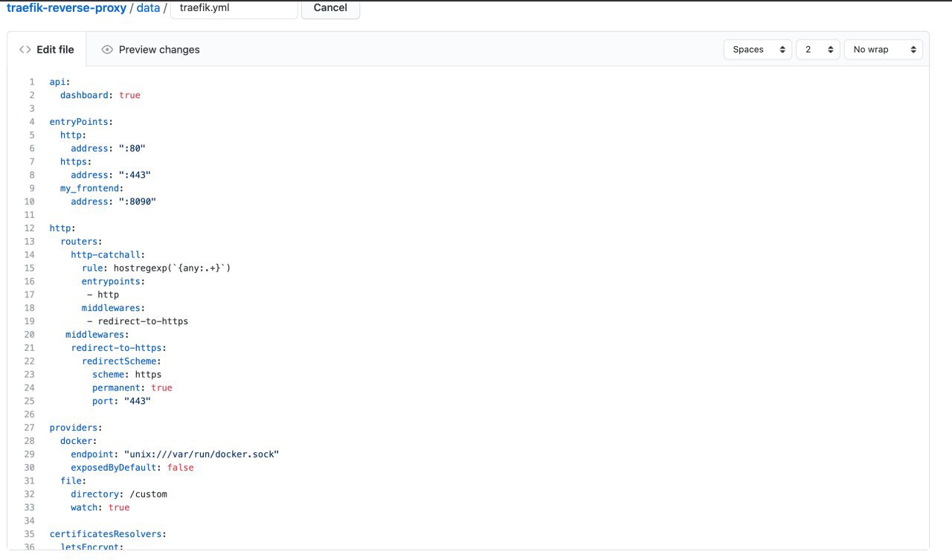Screen dimensions: 952x560
Task: Open the No wrap line mode dropdown
Action: [x=883, y=50]
